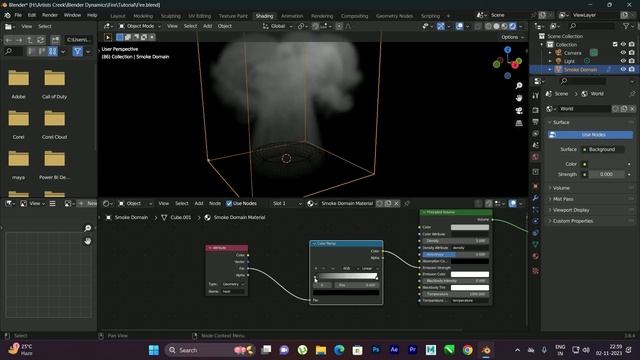Unlink Smoke Domain Material with X icon
This screenshot has height=360, width=640.
[396, 203]
